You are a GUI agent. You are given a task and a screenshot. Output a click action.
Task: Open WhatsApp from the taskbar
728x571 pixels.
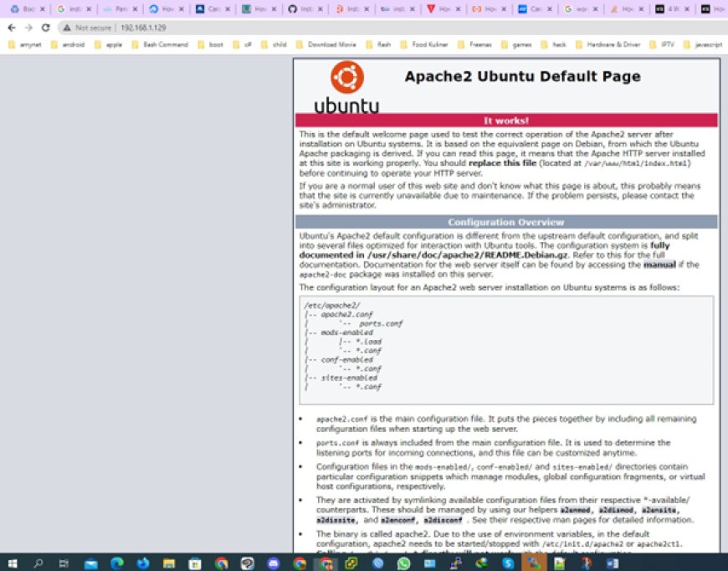404,563
